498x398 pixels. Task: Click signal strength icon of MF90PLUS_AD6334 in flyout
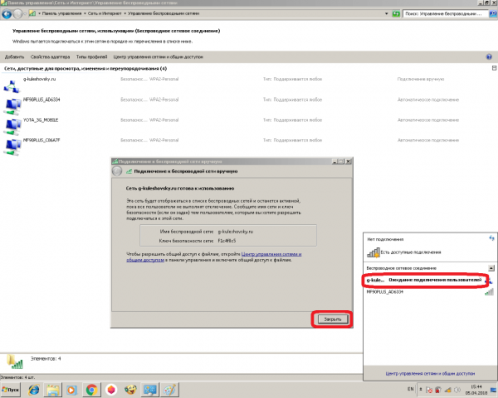pos(489,292)
